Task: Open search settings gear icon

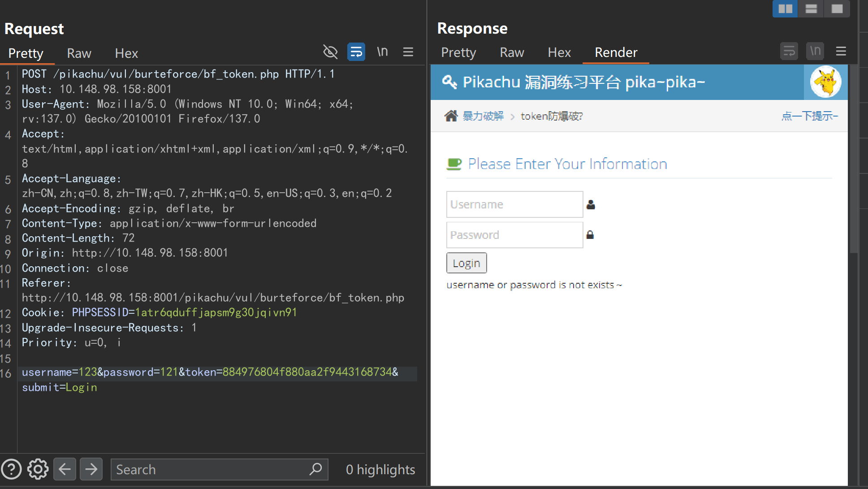Action: pos(38,469)
